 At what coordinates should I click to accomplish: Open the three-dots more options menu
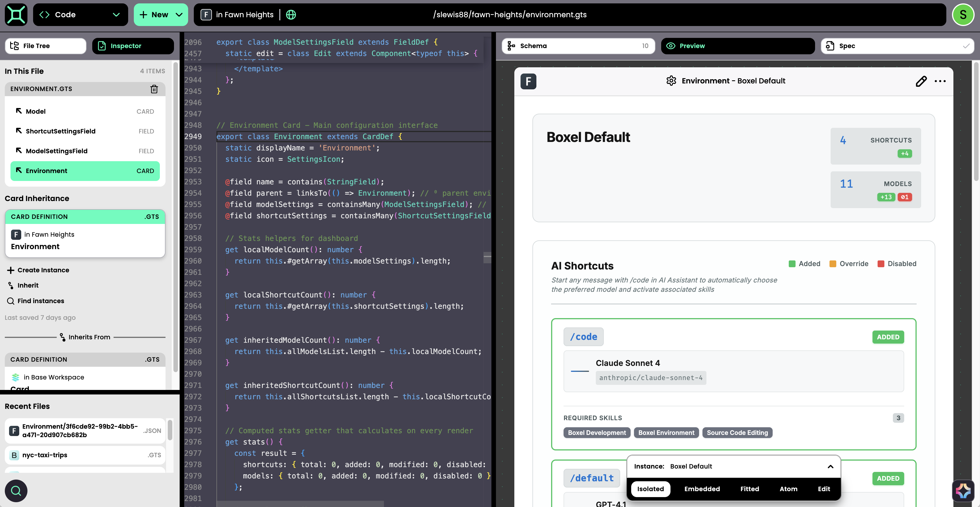(940, 81)
